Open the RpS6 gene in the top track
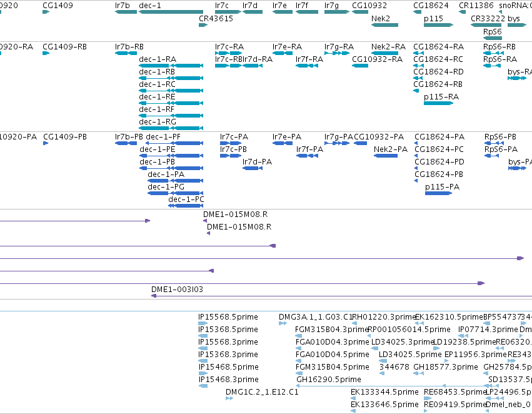Screen dimensions: 532x414 [493, 38]
